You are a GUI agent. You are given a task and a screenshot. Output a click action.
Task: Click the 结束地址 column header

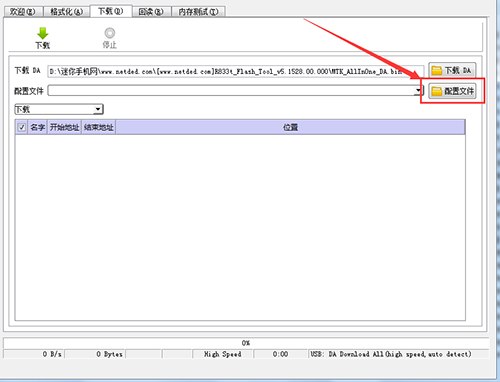[99, 127]
